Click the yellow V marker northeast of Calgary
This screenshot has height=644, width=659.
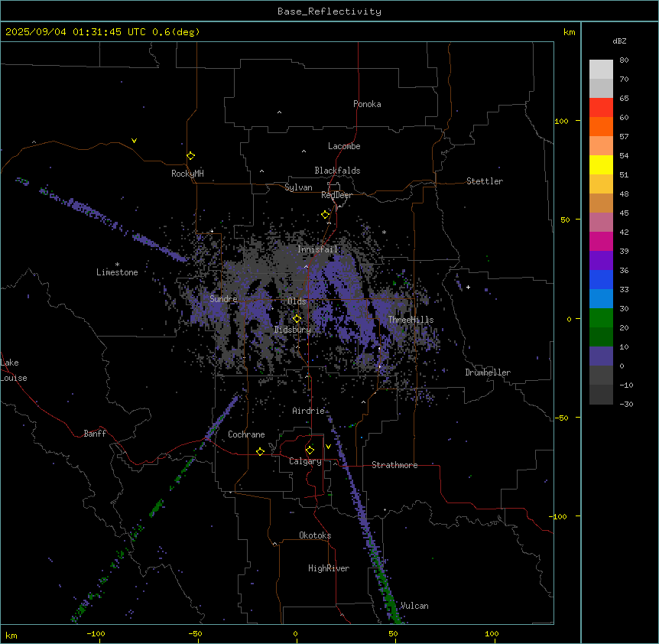(x=328, y=447)
